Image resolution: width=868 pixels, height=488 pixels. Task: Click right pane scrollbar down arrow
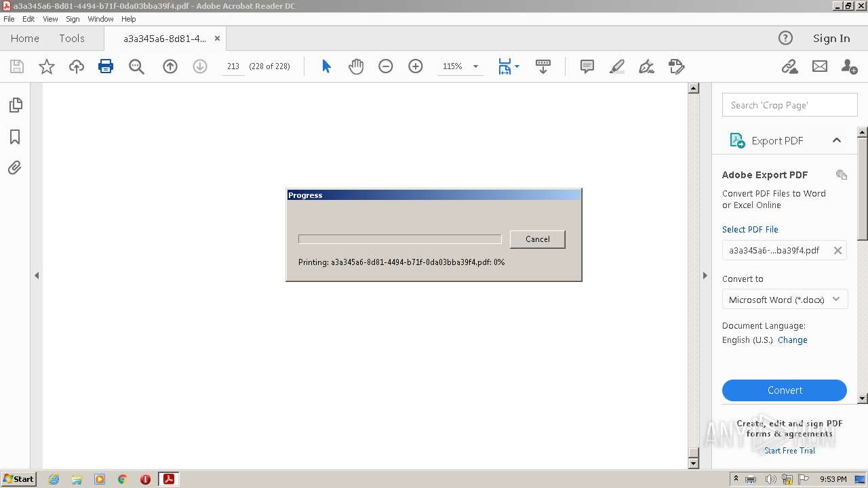coord(863,399)
